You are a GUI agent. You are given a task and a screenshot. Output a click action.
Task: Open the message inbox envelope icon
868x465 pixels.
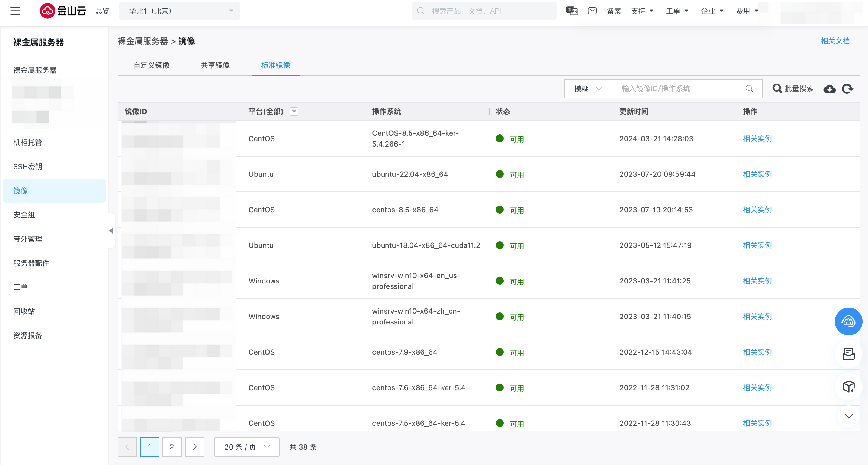592,11
